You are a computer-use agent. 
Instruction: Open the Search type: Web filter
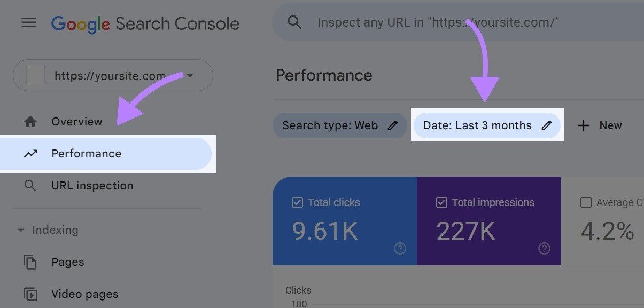click(x=331, y=125)
